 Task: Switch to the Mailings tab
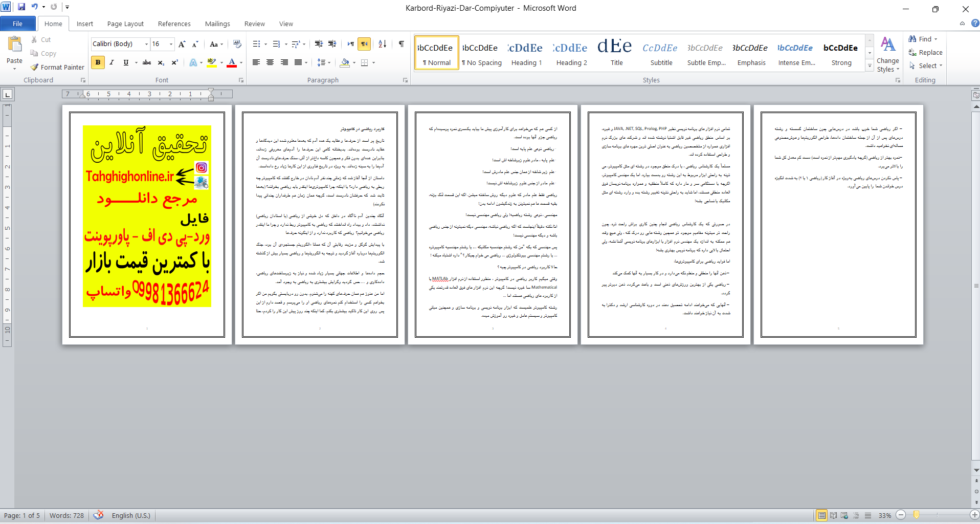pyautogui.click(x=217, y=24)
